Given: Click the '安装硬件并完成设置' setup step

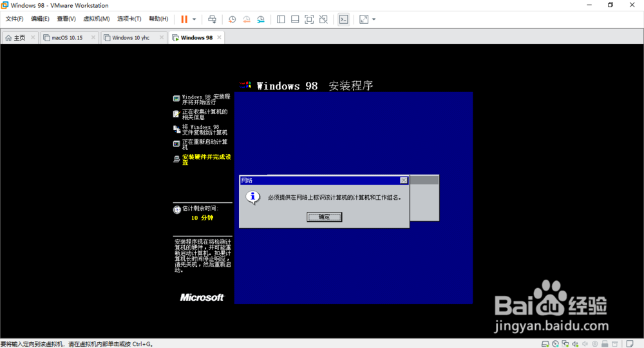Looking at the screenshot, I should 206,159.
